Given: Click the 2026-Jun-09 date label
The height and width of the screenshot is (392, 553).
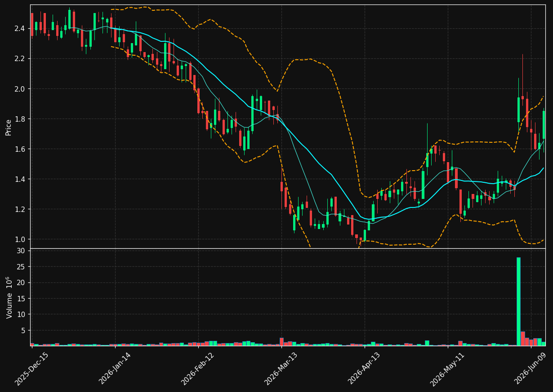Looking at the screenshot, I should (x=531, y=369).
